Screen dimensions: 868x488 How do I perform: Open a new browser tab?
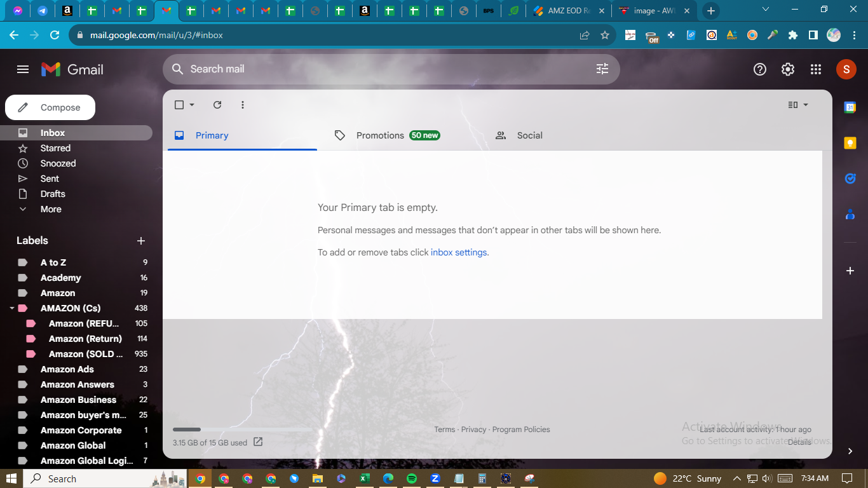coord(710,11)
